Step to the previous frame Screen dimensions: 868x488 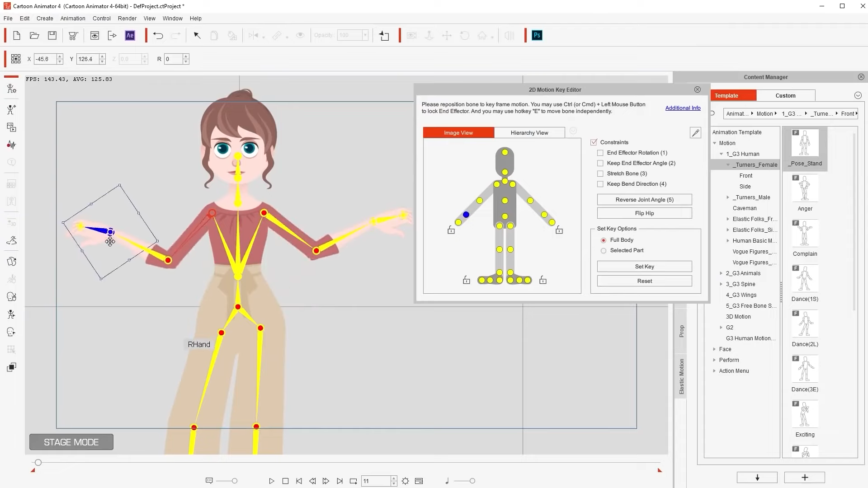click(312, 481)
